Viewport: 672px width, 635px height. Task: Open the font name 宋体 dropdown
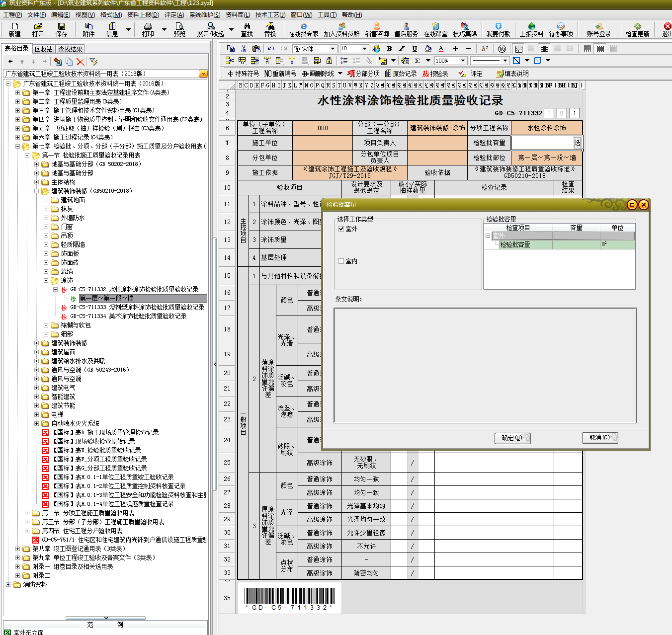click(x=333, y=49)
